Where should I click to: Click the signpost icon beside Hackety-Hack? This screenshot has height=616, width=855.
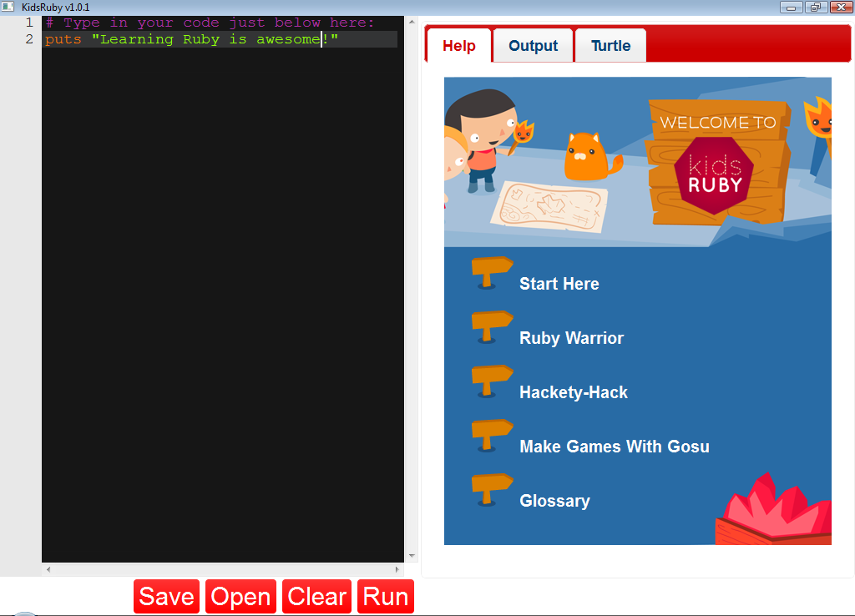[x=492, y=381]
